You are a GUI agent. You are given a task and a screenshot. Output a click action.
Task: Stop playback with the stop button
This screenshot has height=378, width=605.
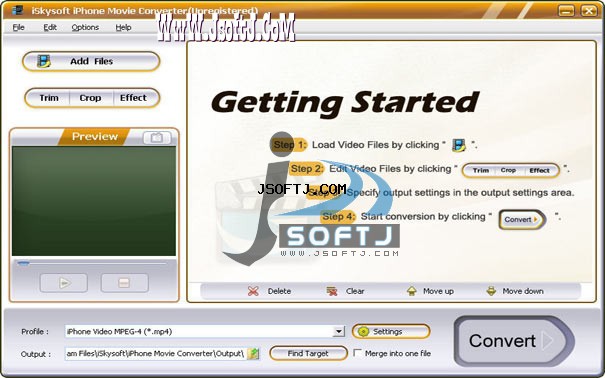pyautogui.click(x=125, y=283)
